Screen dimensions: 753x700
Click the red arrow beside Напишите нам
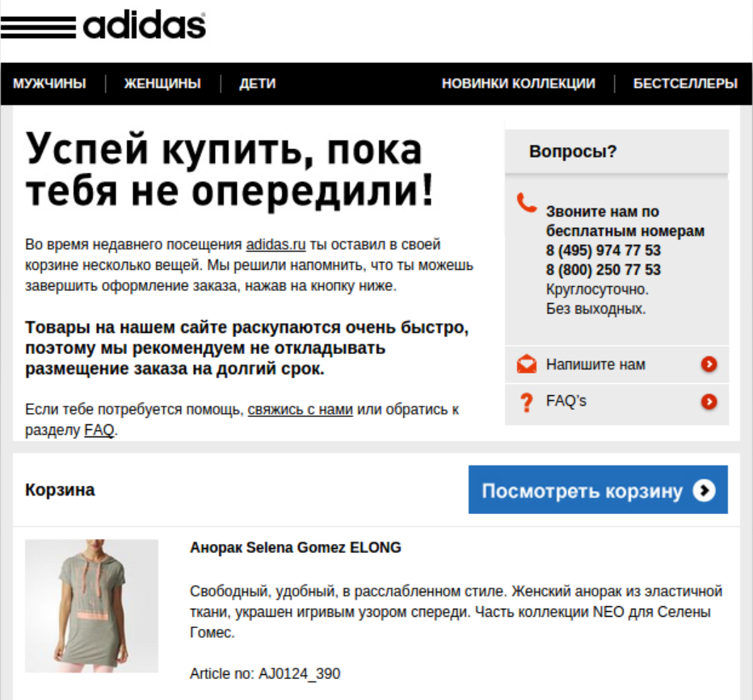click(709, 365)
